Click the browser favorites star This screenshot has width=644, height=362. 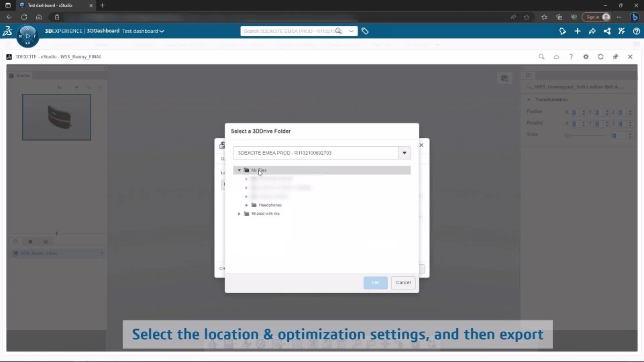pyautogui.click(x=527, y=17)
